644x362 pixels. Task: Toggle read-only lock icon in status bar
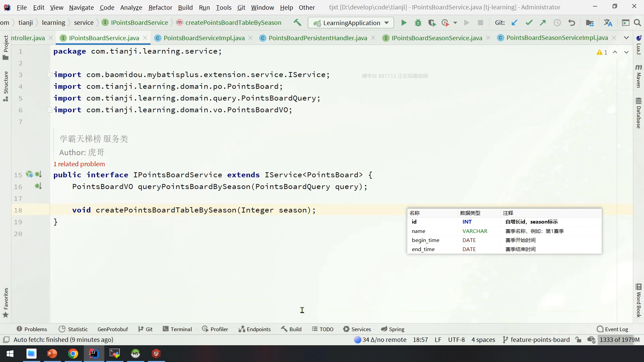point(578,340)
